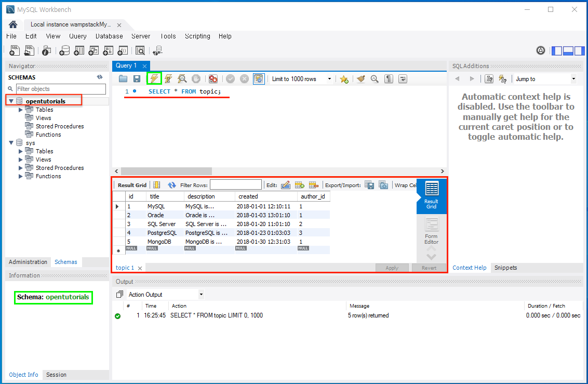Save query as favorite snippet star
588x384 pixels.
pos(344,79)
